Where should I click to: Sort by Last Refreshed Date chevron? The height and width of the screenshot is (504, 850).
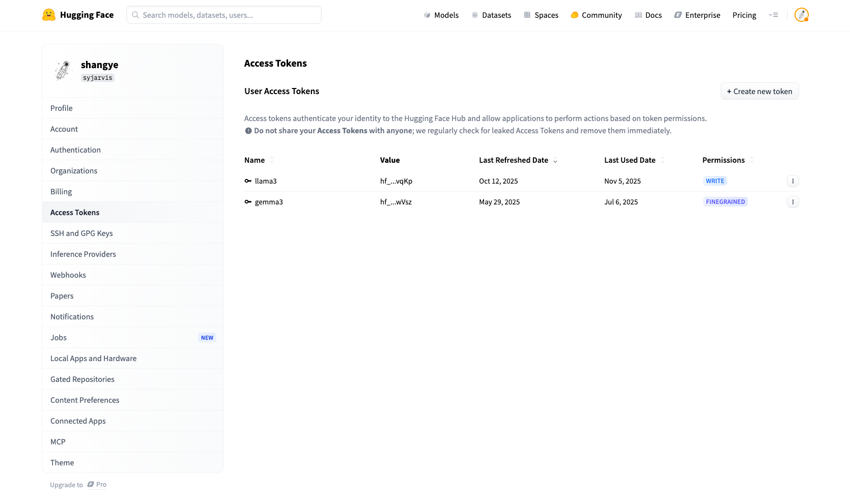[555, 161]
